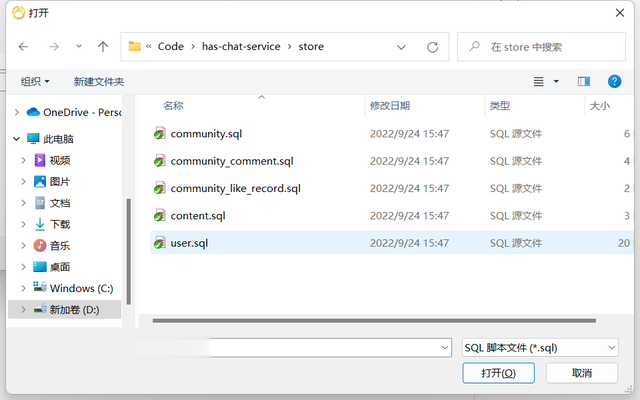Click the navigation pane vertical scrollbar
Viewport: 640px width, 400px height.
click(x=129, y=251)
